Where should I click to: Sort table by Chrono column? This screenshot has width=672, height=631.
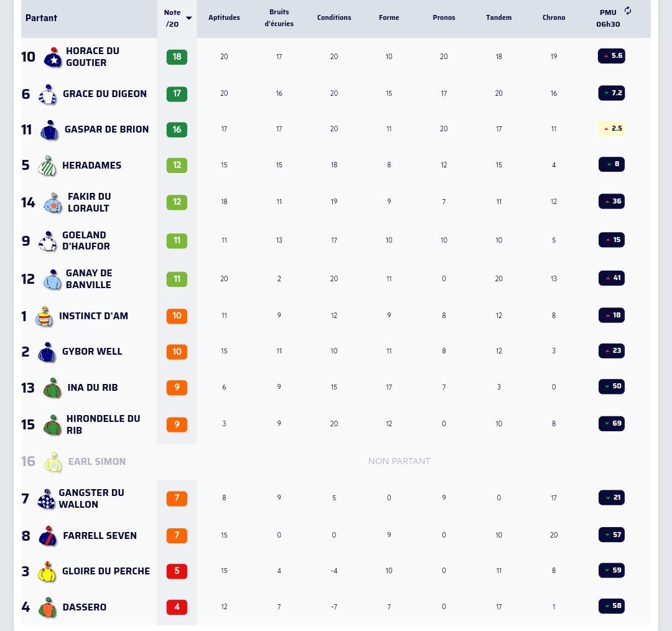tap(554, 17)
